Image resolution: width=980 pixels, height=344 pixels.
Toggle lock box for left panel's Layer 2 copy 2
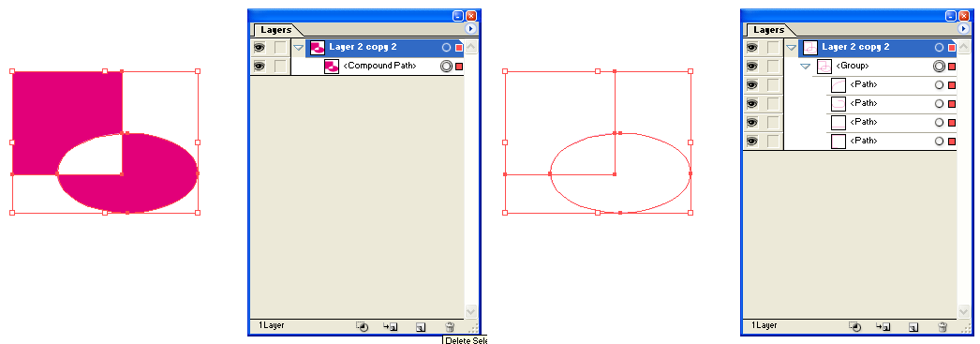(x=281, y=47)
